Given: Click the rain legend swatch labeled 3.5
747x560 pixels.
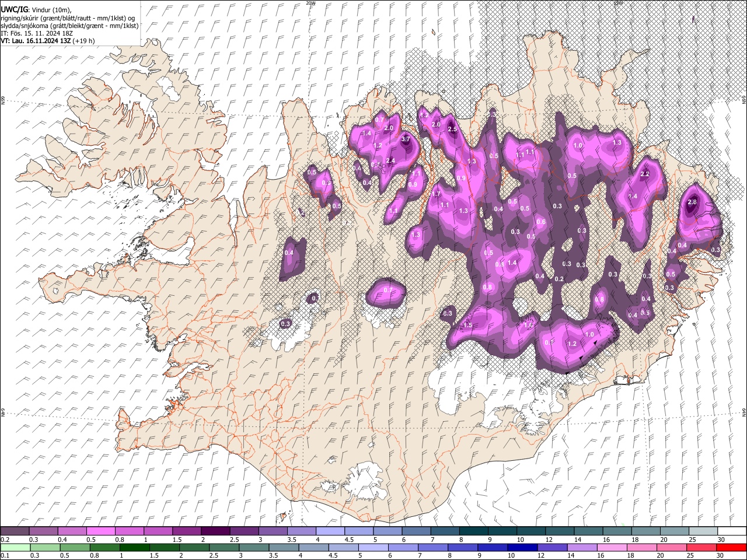Looking at the screenshot, I should coord(283,548).
